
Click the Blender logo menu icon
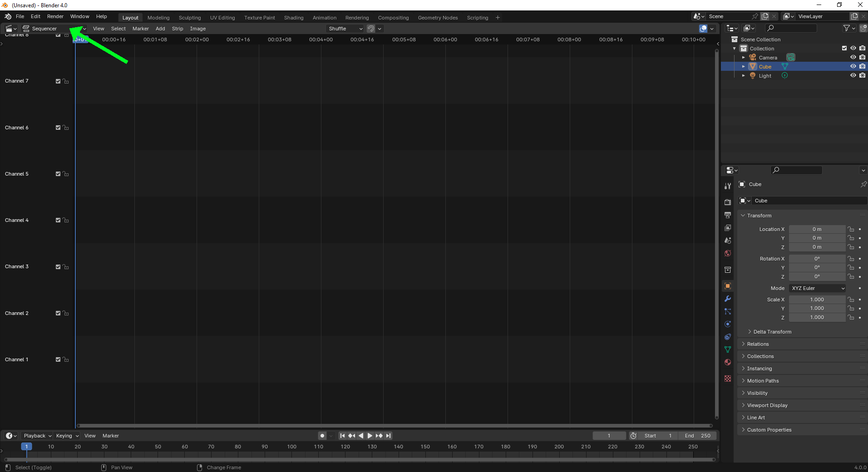click(8, 16)
